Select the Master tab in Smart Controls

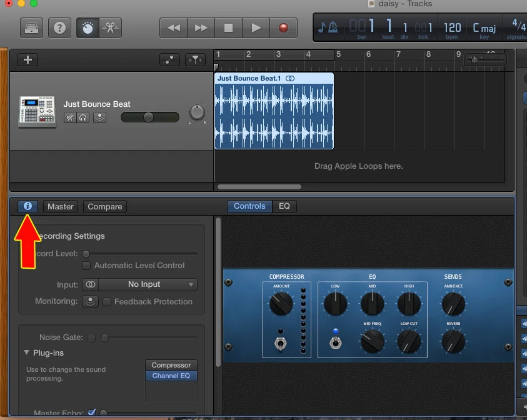click(60, 206)
